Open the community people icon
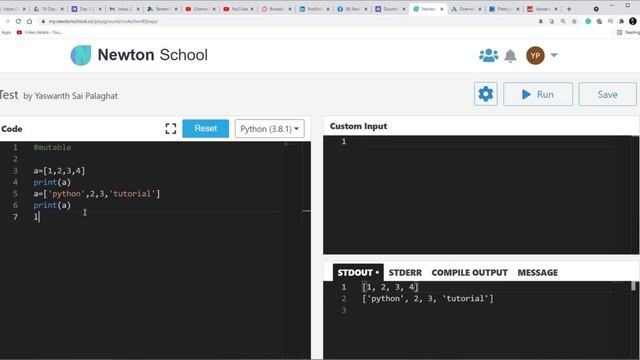 [488, 55]
